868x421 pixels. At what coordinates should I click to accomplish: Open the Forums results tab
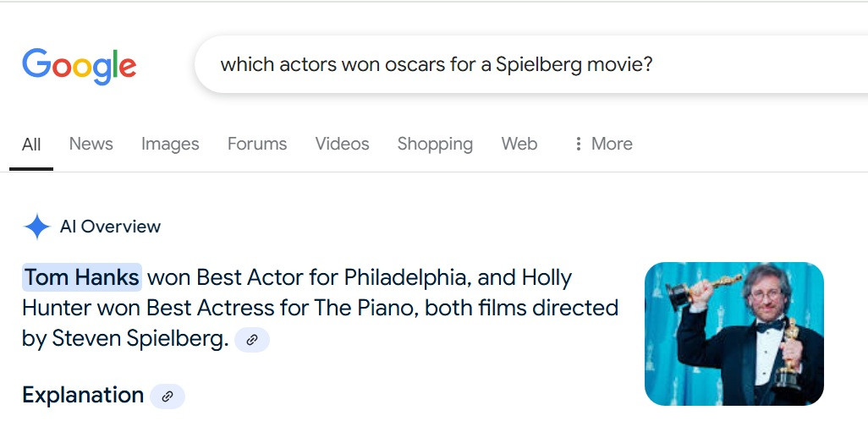[257, 144]
